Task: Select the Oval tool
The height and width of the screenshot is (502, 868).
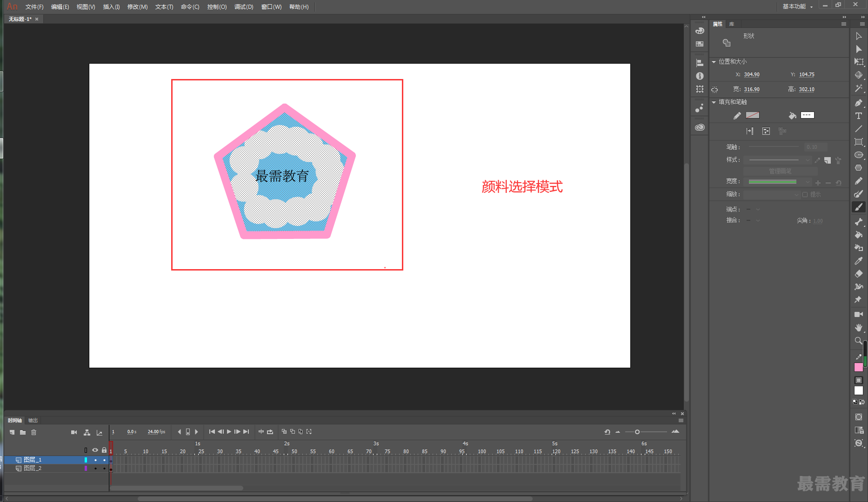Action: click(859, 155)
